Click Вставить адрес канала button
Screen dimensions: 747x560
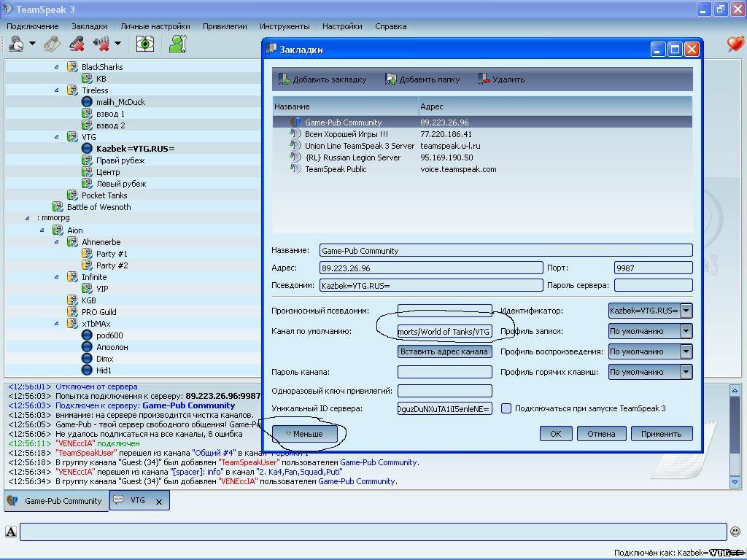coord(444,351)
